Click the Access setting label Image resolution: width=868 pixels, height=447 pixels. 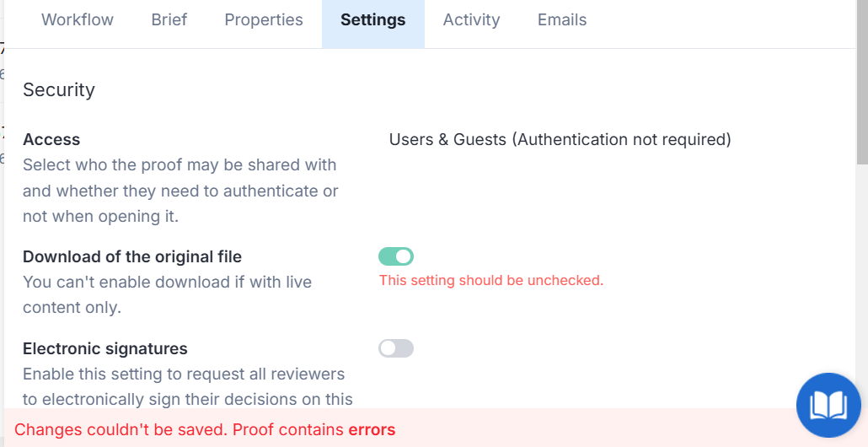coord(51,140)
